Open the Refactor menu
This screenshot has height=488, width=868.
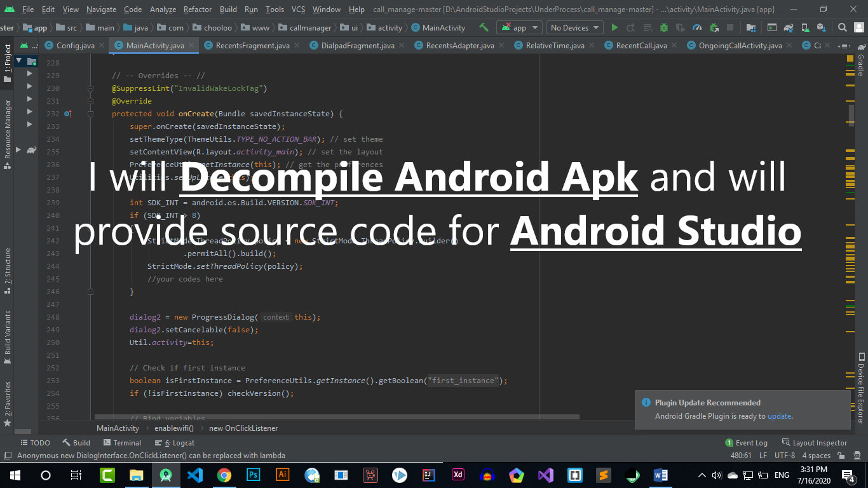click(x=198, y=10)
